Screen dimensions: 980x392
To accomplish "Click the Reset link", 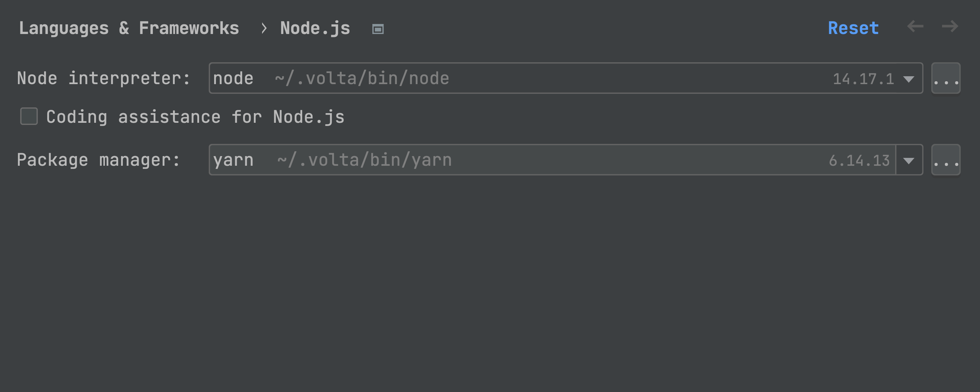I will pyautogui.click(x=853, y=28).
